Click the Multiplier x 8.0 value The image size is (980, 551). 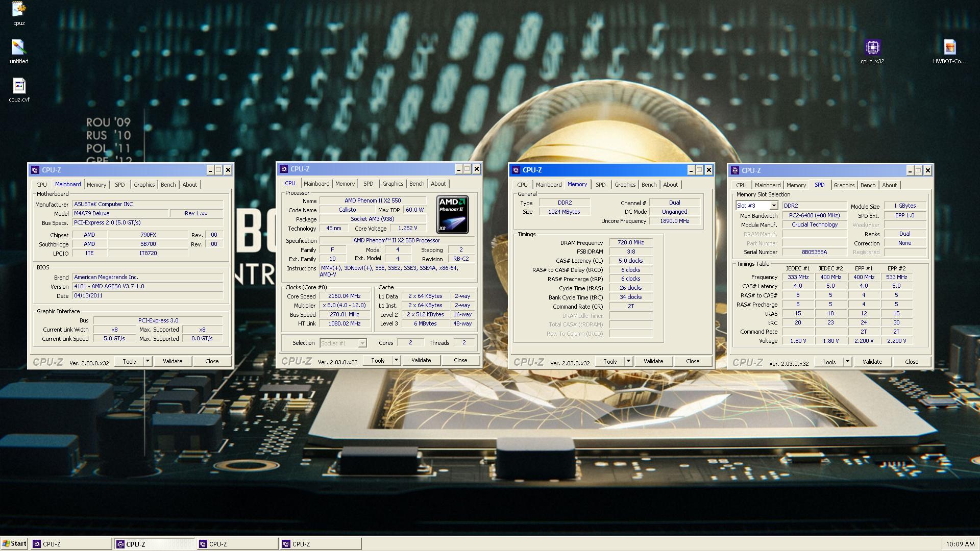pyautogui.click(x=345, y=305)
